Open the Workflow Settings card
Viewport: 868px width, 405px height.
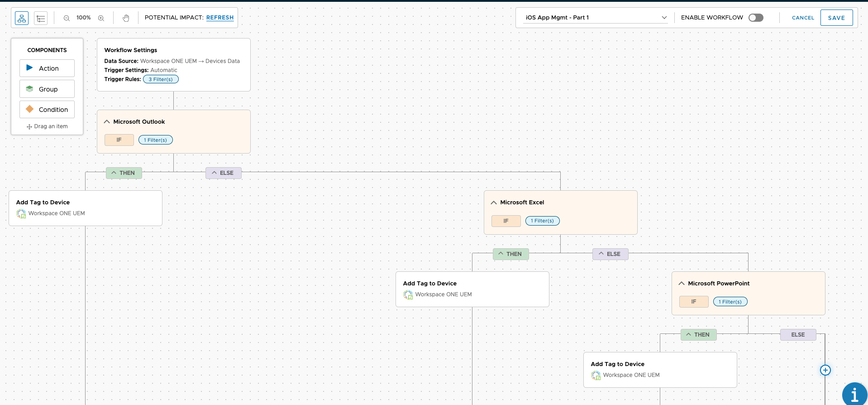pos(174,65)
